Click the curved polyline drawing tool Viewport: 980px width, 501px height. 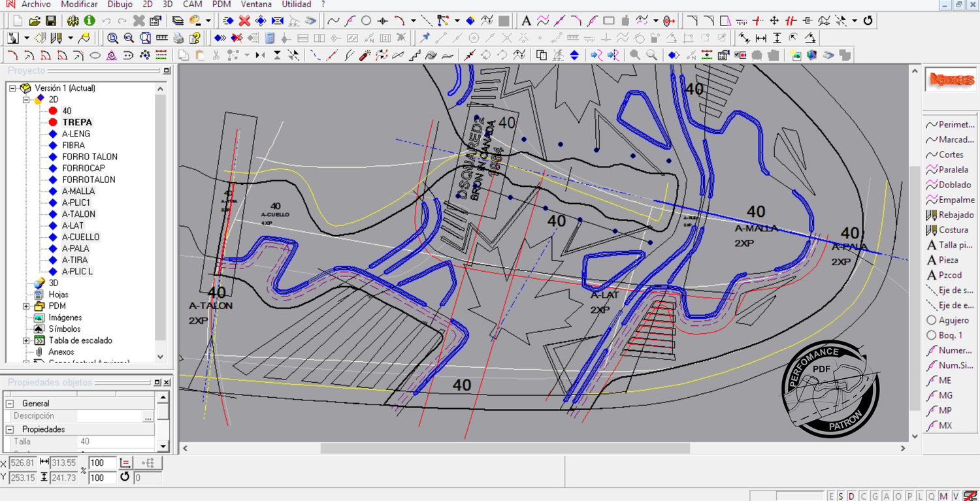click(333, 21)
